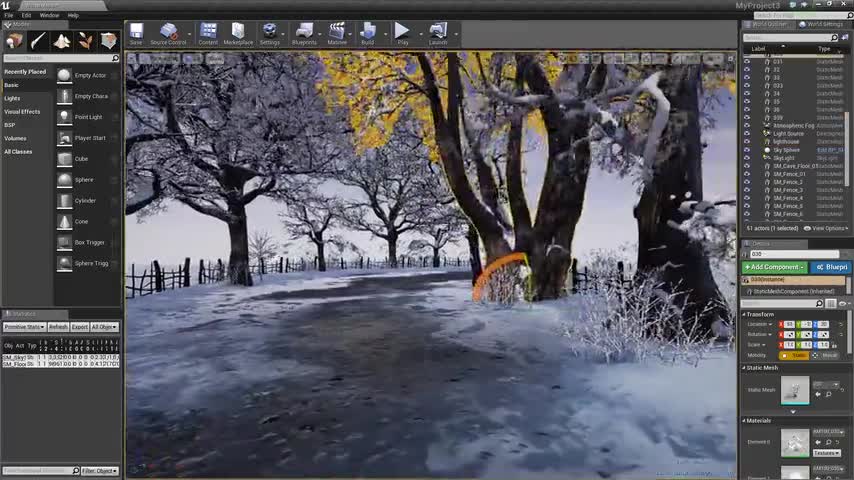Open the Primitive Stats dropdown
Screen dimensions: 854x480
coord(24,327)
